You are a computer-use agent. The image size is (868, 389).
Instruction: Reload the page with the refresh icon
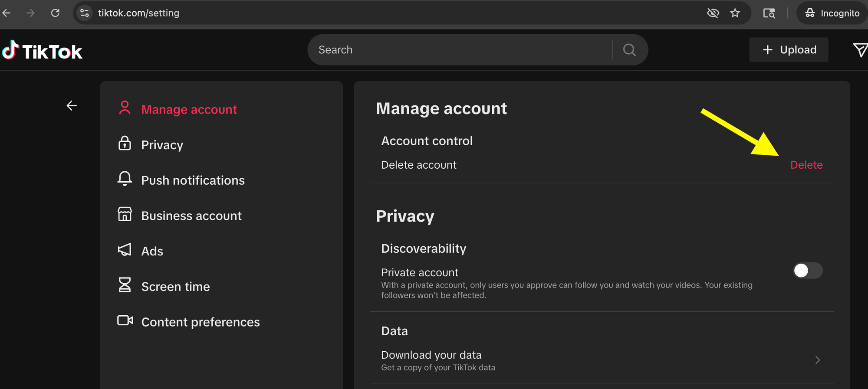55,13
